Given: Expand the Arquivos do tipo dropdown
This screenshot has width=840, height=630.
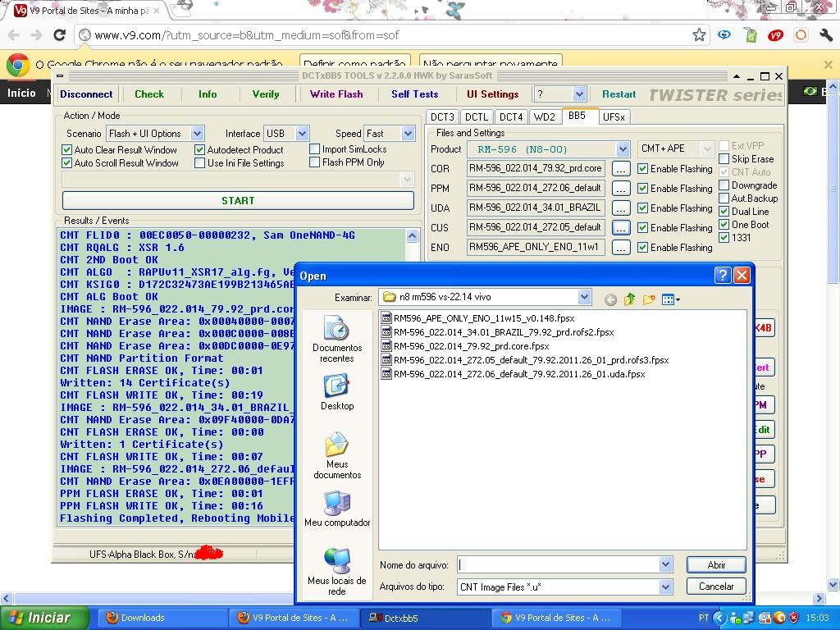Looking at the screenshot, I should [665, 587].
